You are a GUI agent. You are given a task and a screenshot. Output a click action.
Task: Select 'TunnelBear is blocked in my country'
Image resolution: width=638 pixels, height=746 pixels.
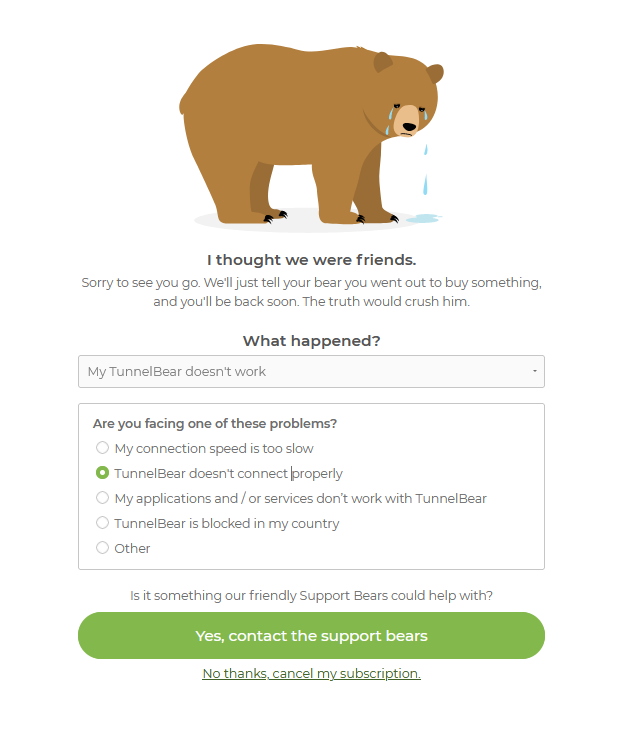click(x=102, y=522)
